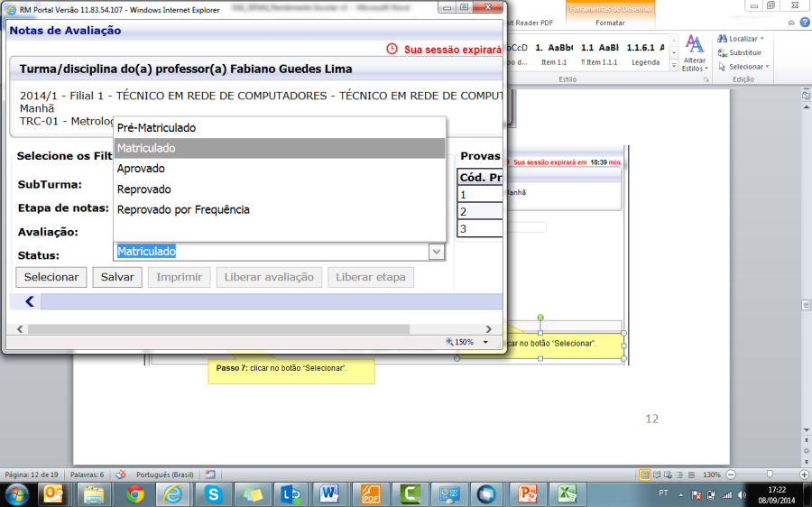Viewport: 812px width, 507px height.
Task: Show hidden tray icons arrow
Action: click(x=680, y=494)
